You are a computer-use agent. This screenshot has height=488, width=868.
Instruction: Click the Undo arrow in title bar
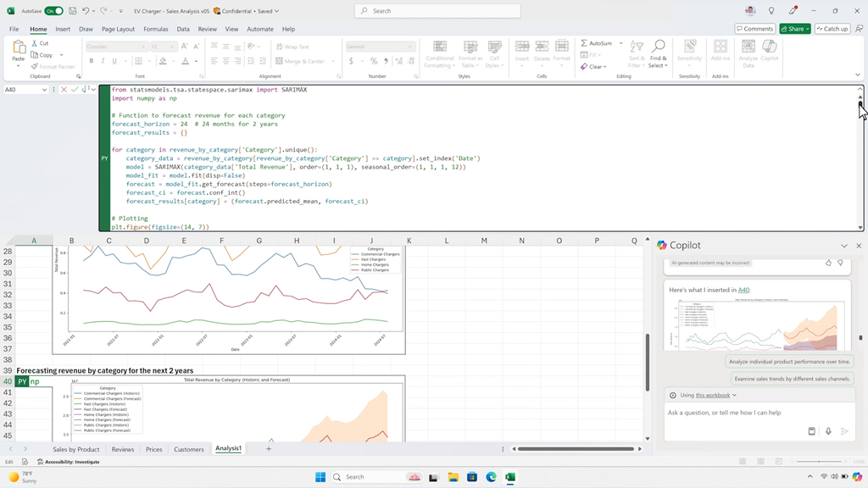coord(86,11)
